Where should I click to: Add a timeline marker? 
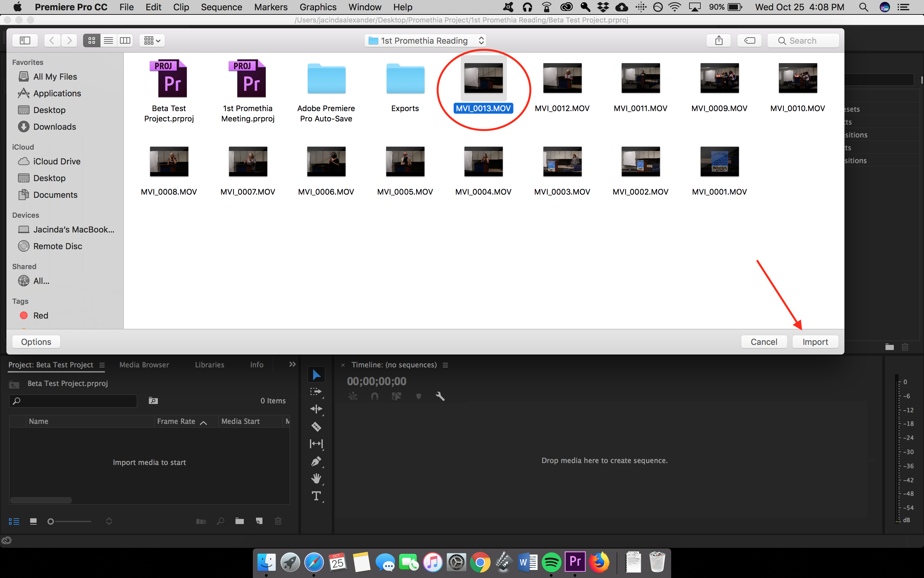[418, 397]
